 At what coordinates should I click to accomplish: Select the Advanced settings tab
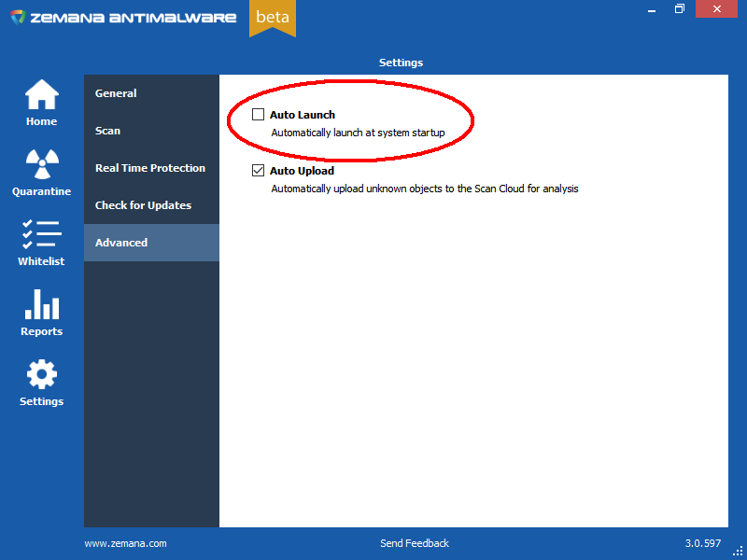[x=151, y=243]
